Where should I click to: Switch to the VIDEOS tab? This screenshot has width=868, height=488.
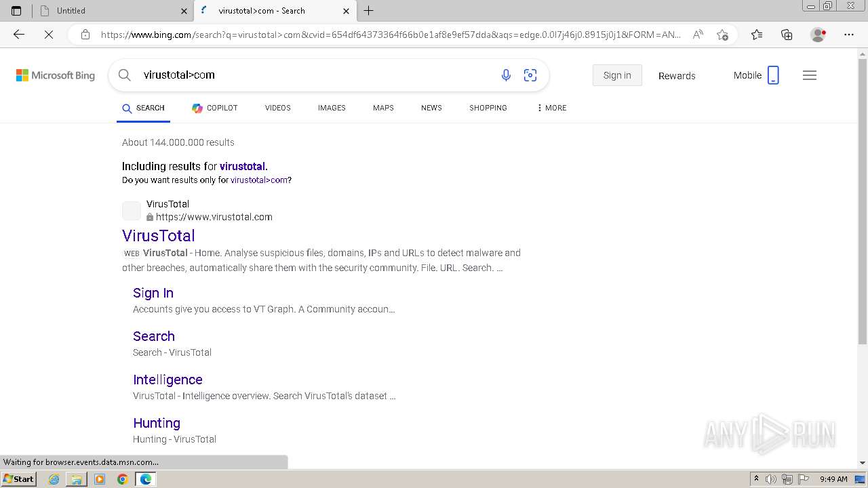[x=277, y=108]
